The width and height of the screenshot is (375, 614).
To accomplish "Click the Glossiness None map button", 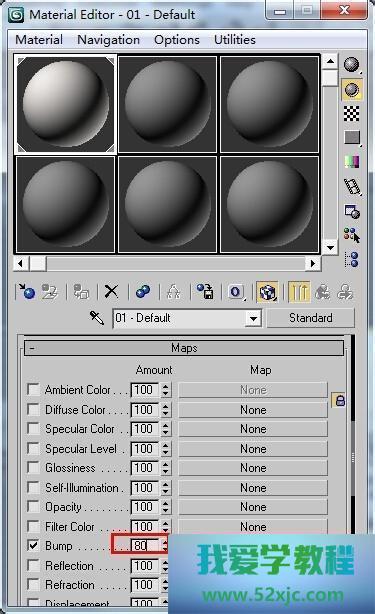I will click(x=253, y=468).
